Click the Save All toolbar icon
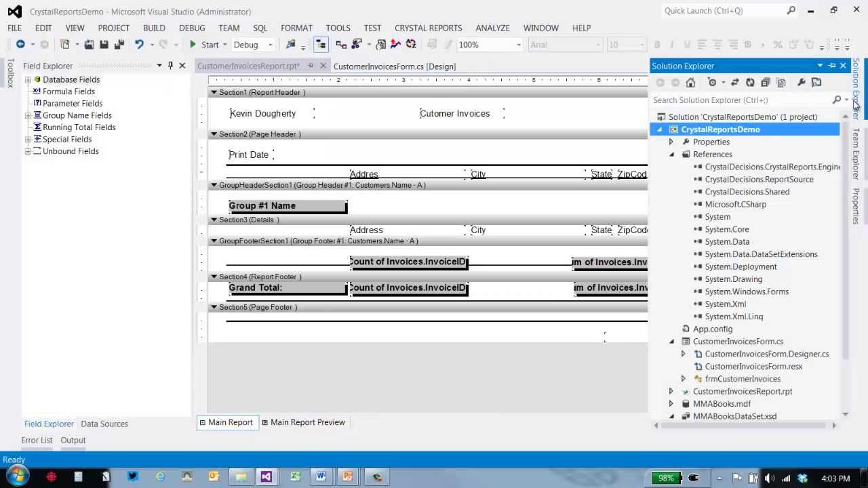 (119, 45)
